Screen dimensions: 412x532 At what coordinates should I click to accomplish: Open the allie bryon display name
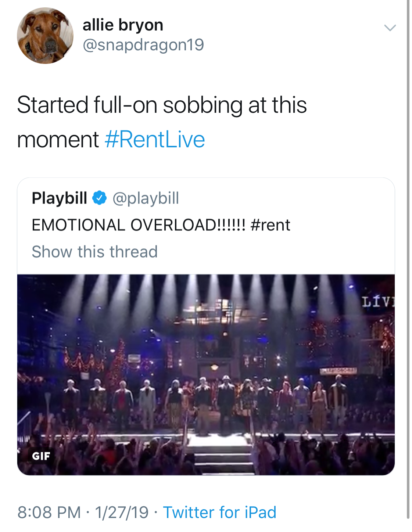coord(123,25)
